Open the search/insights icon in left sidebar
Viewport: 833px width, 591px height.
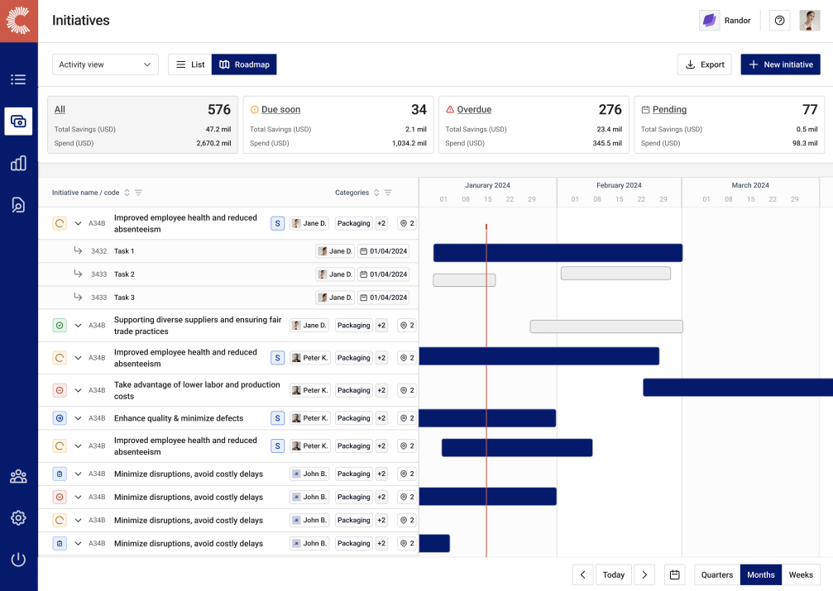pos(18,204)
